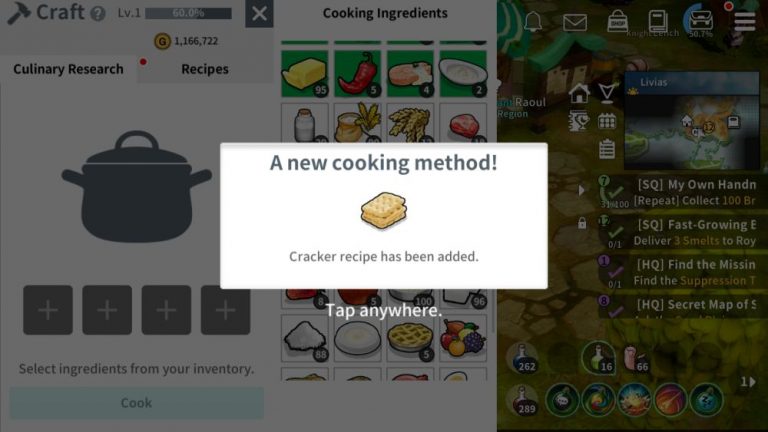Click the Craft help question mark
The height and width of the screenshot is (432, 768).
click(x=98, y=14)
